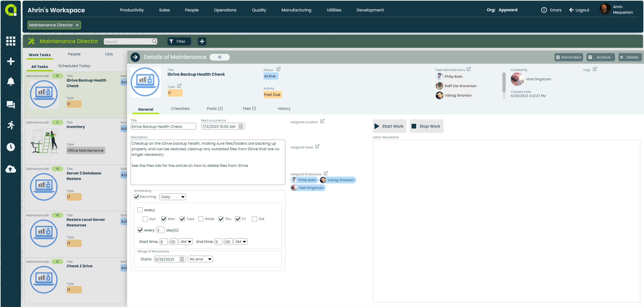Open the Task Administrators edit icon
This screenshot has height=307, width=644.
coord(469,69)
